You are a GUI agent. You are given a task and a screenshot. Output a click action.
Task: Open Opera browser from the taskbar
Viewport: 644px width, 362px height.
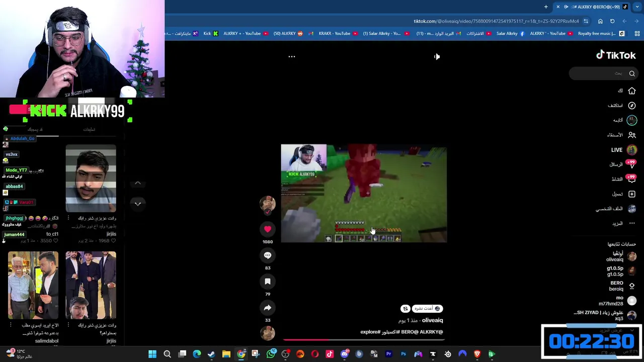coord(315,354)
